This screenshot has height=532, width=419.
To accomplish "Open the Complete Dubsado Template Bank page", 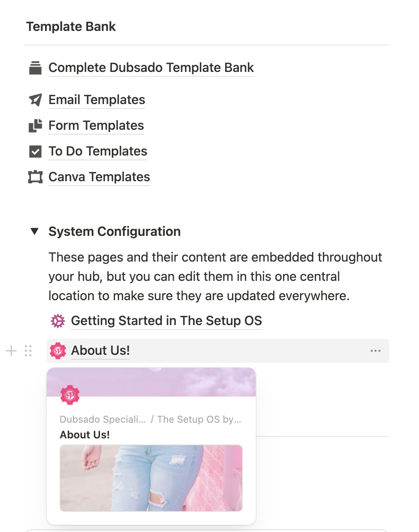I will tap(151, 68).
